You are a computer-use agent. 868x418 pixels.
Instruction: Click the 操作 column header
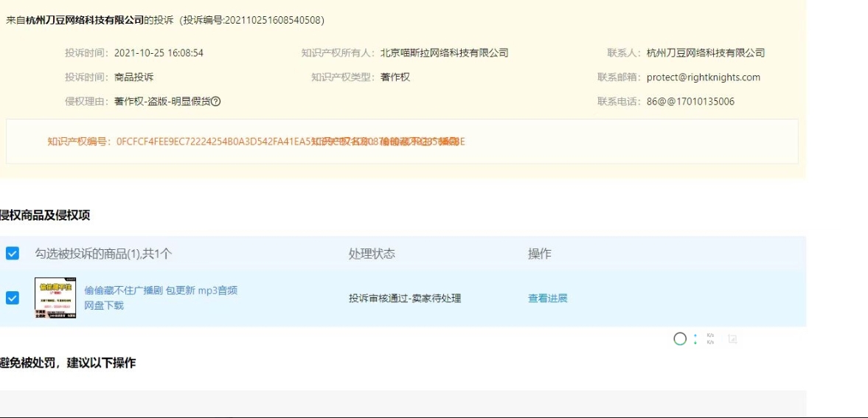(539, 254)
